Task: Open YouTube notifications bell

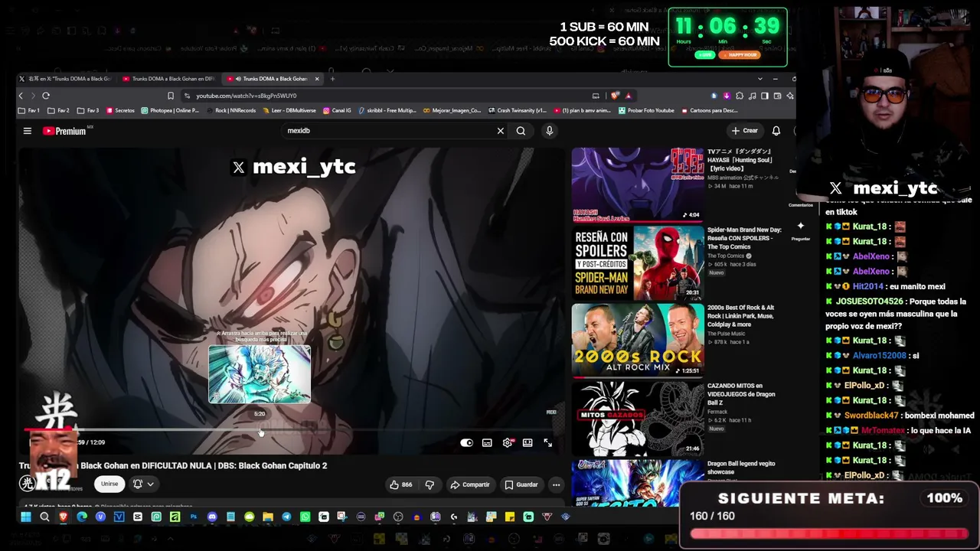Action: click(776, 131)
